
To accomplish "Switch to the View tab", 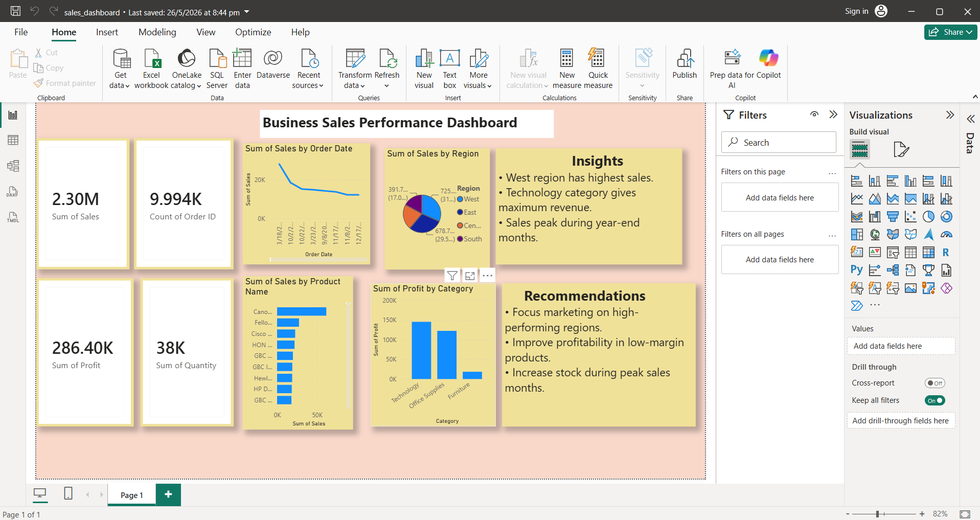I will [206, 32].
